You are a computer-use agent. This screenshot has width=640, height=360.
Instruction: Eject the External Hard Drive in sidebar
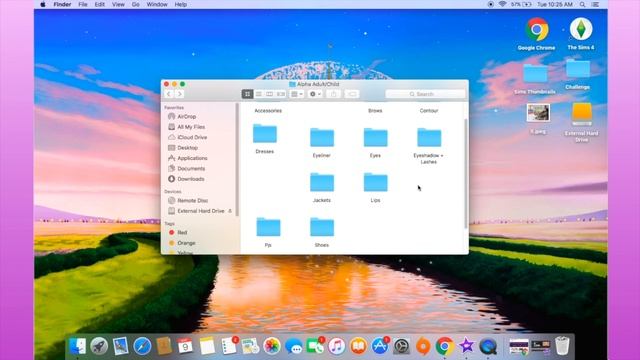[x=230, y=211]
